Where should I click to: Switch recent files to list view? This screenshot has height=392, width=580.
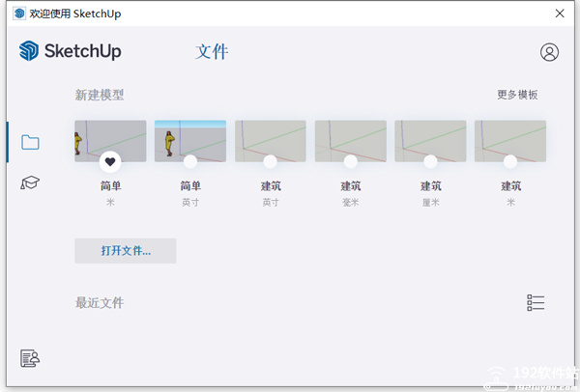point(536,302)
